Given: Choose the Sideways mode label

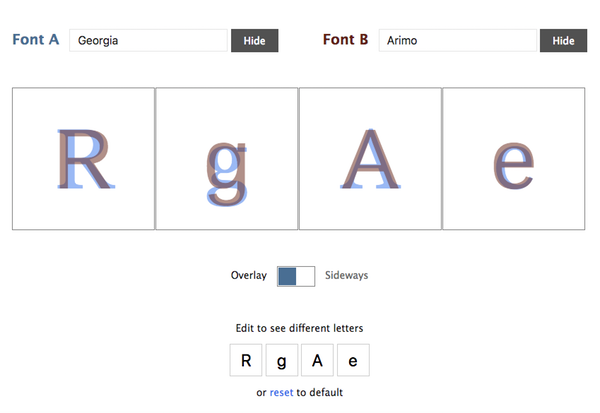Looking at the screenshot, I should (x=347, y=276).
